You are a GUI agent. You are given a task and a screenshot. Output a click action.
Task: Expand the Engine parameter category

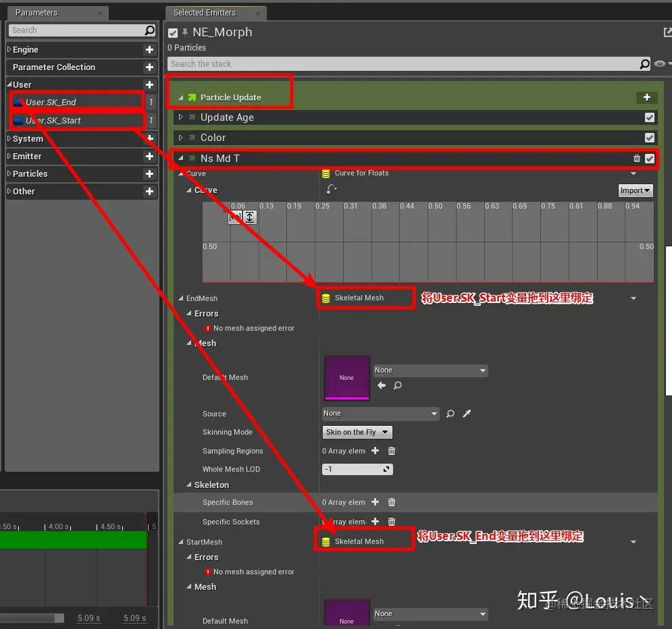coord(9,49)
